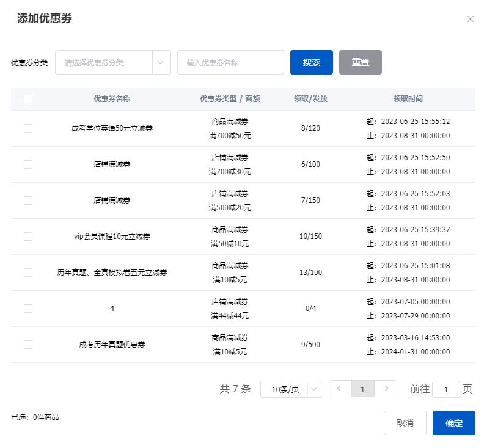Confirm with the 确定 button
The height and width of the screenshot is (448, 484).
pos(453,423)
